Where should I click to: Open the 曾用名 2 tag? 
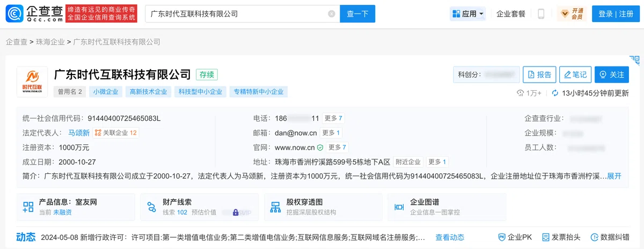tap(69, 92)
